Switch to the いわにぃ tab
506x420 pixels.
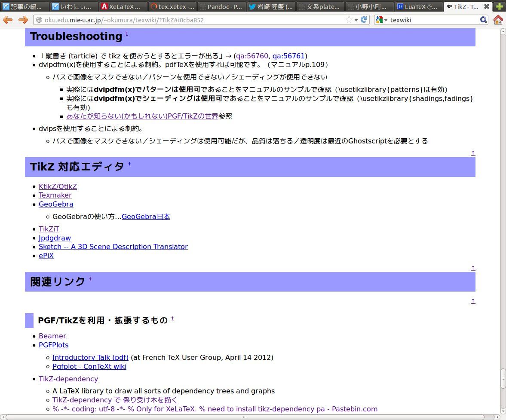coord(74,6)
